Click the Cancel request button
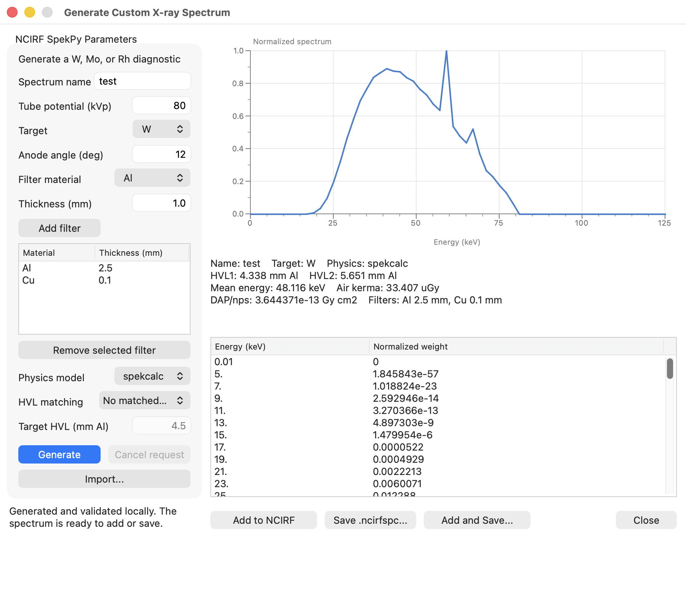The height and width of the screenshot is (616, 686). tap(149, 455)
